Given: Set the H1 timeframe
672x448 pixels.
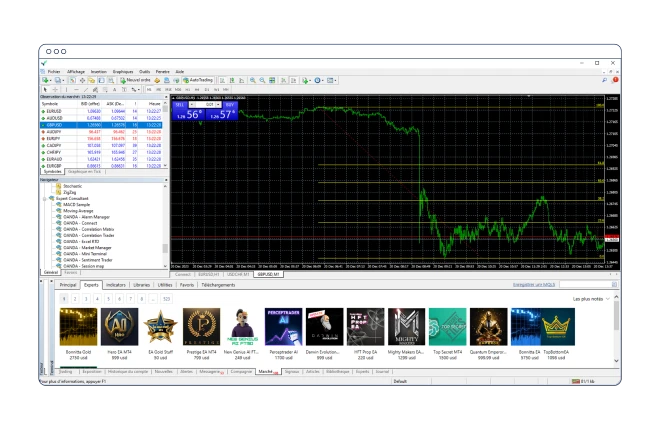Looking at the screenshot, I should click(188, 90).
